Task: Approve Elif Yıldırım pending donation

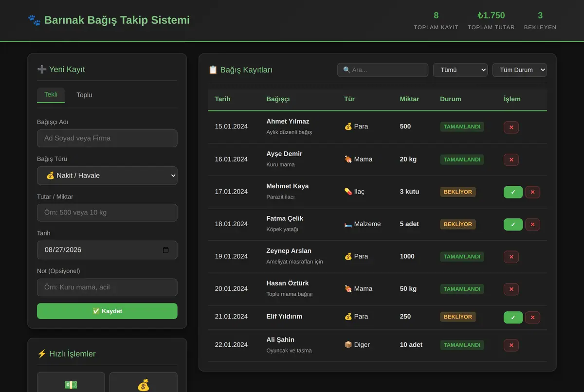Action: [513, 317]
